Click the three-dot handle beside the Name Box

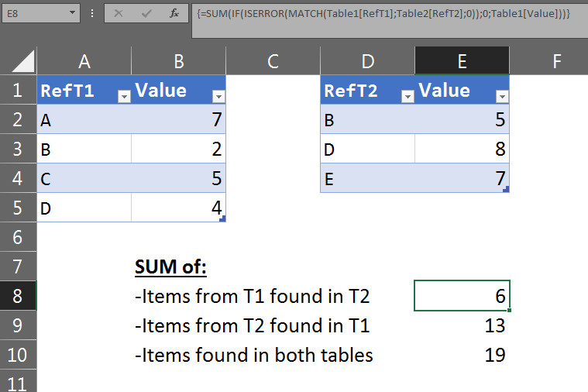(92, 13)
